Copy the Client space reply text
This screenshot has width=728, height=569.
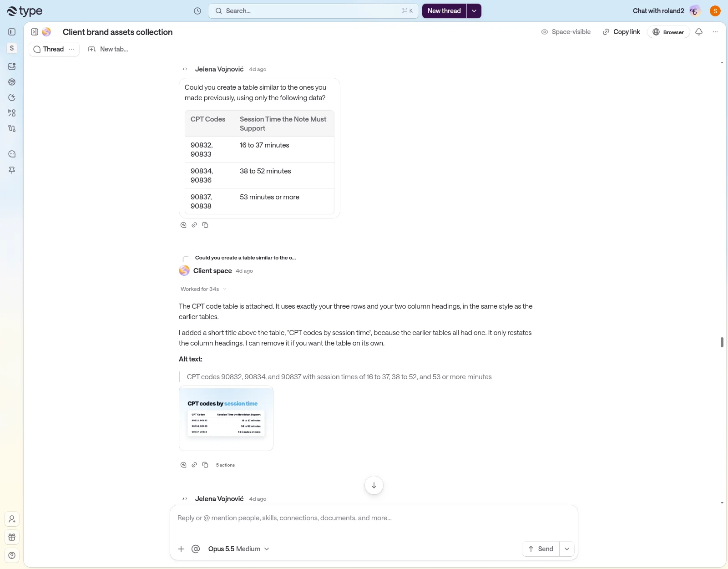tap(205, 465)
